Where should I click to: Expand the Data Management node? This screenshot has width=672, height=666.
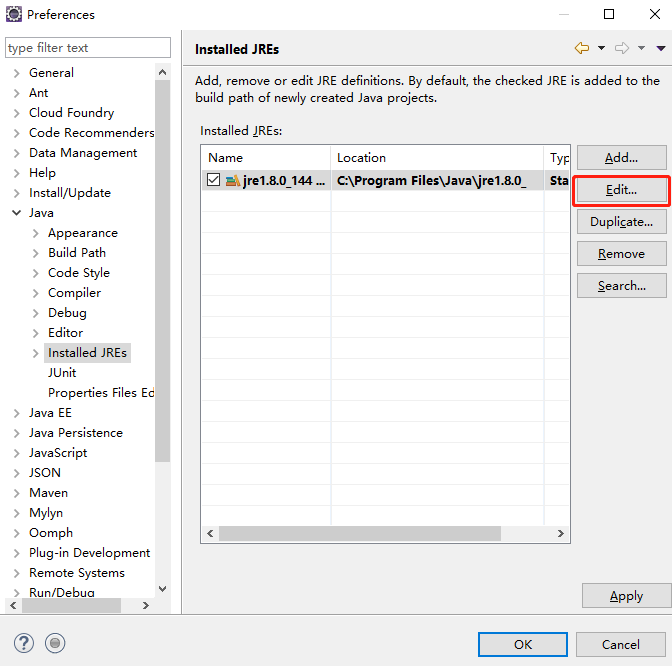coord(16,153)
